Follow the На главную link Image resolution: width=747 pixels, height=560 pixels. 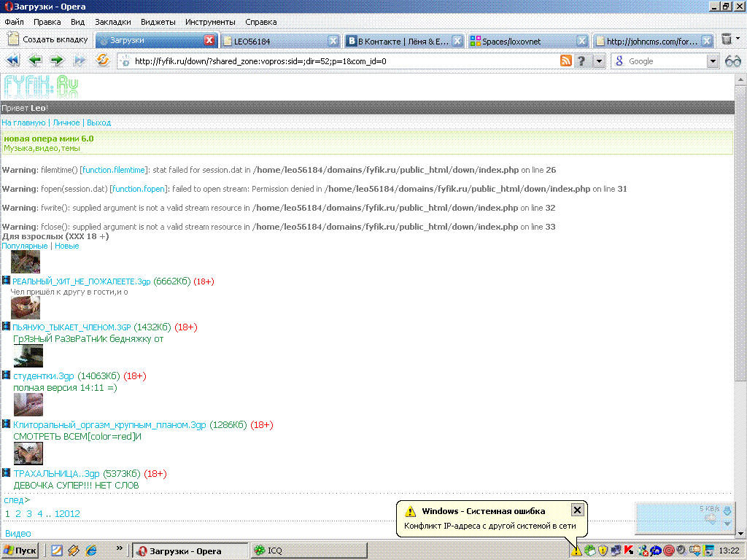coord(23,122)
